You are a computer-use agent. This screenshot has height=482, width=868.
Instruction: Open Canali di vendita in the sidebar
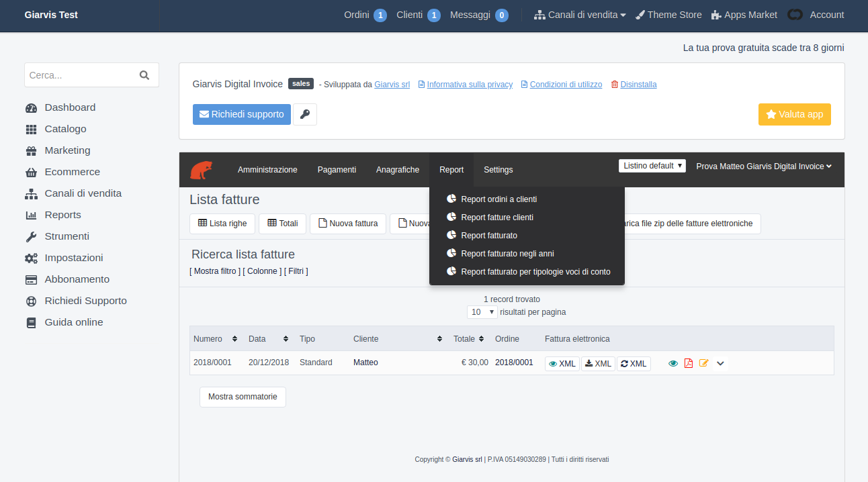click(73, 193)
